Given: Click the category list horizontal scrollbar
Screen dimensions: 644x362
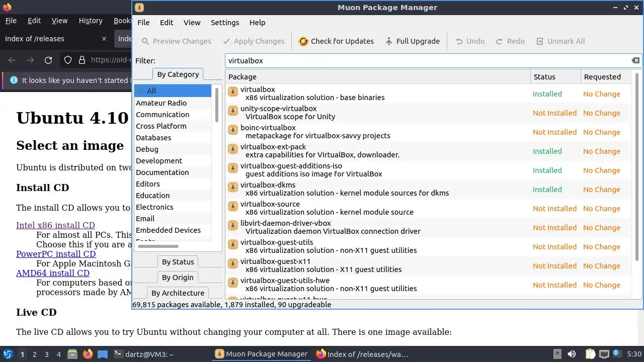Looking at the screenshot, I should tap(158, 246).
